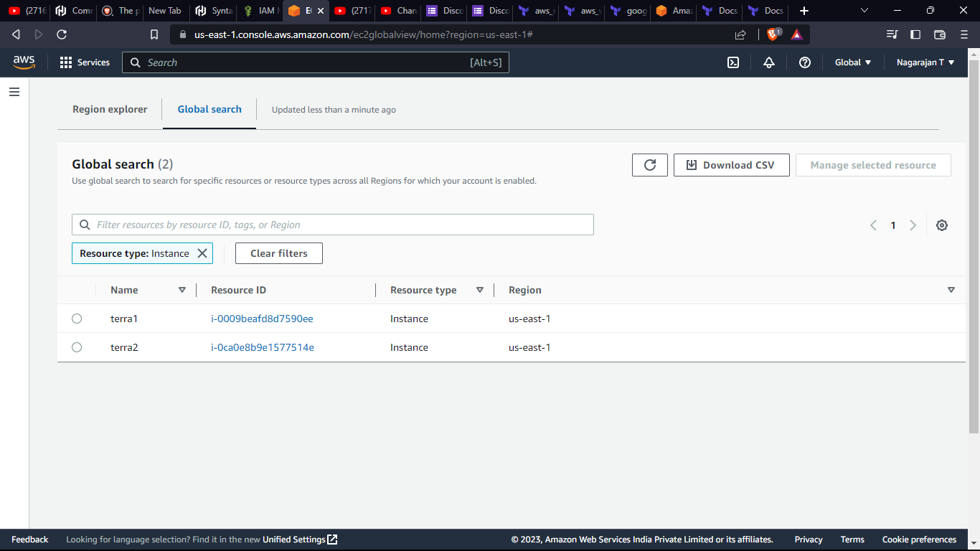Viewport: 980px width, 551px height.
Task: Click the filter resources search field
Action: [332, 225]
